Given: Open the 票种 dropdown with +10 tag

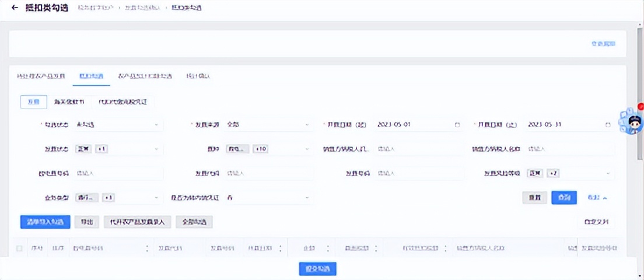Looking at the screenshot, I should 268,149.
